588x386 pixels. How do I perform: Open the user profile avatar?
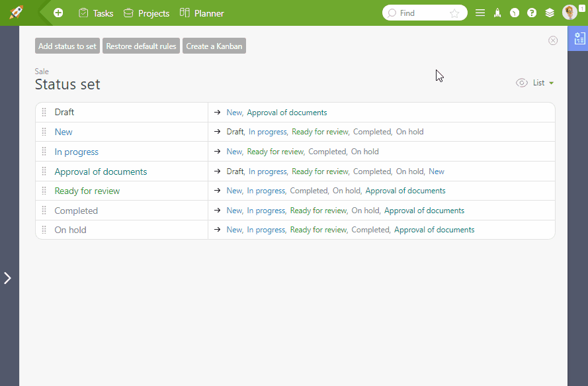[569, 13]
